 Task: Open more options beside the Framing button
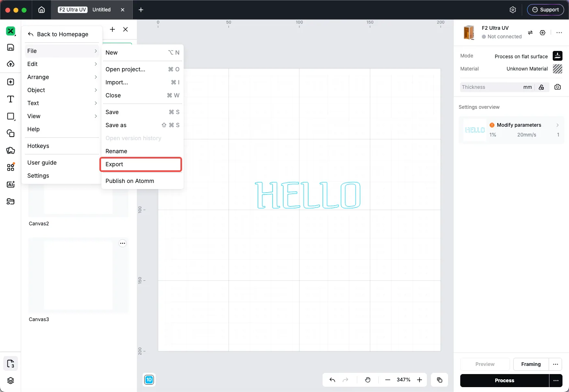pyautogui.click(x=556, y=364)
